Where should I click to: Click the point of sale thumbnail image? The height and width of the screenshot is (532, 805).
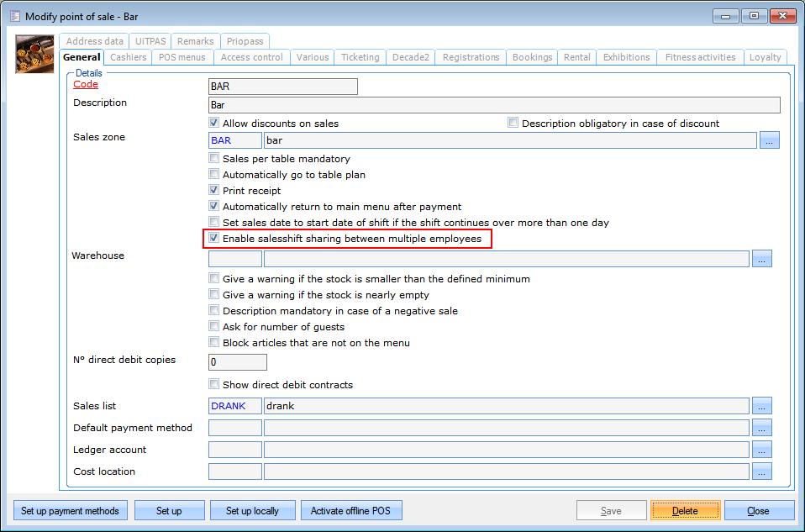35,55
